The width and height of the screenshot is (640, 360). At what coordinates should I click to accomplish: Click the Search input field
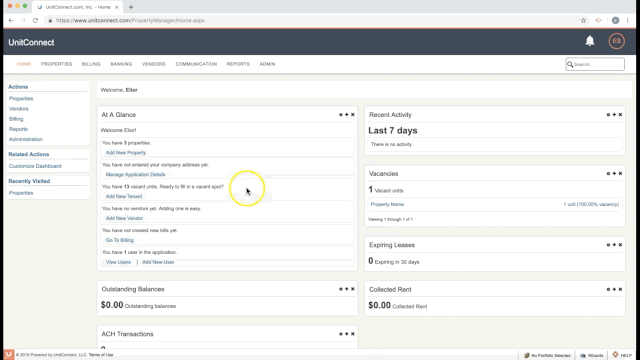(595, 64)
